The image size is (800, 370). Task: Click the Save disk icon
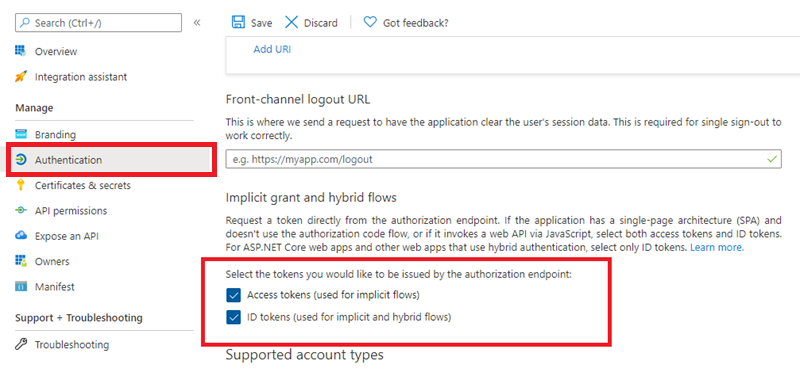pyautogui.click(x=238, y=22)
